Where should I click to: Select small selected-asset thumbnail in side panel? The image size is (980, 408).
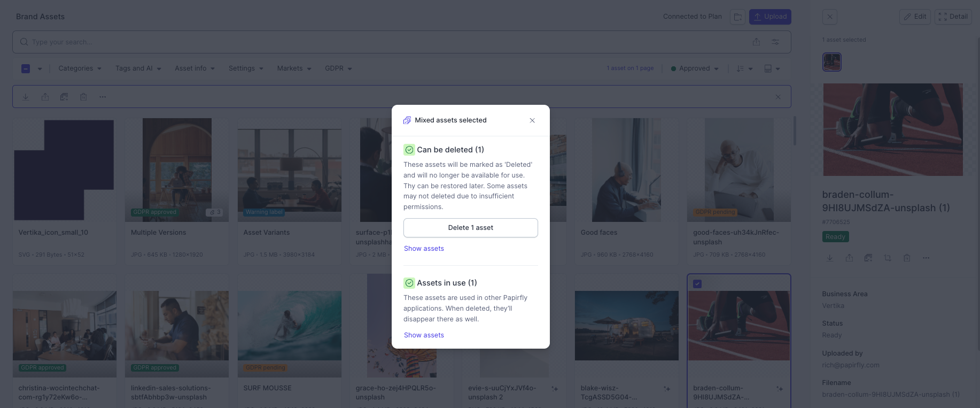832,62
